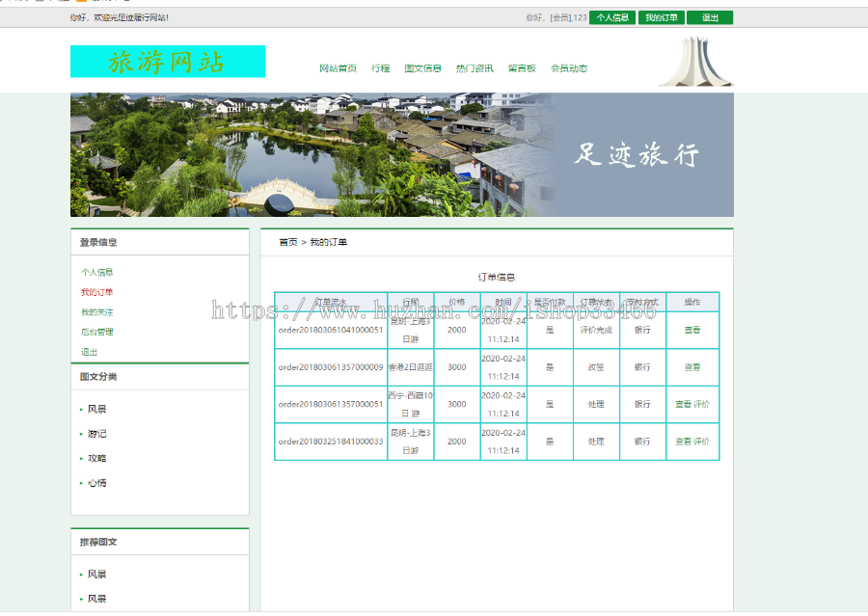Click the site favicon in the browser tab
Image resolution: width=868 pixels, height=616 pixels.
pyautogui.click(x=7, y=4)
